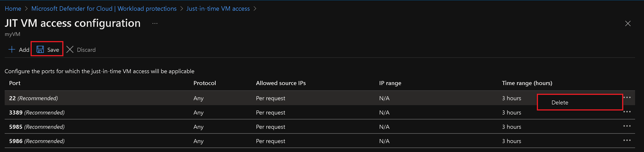Open the ellipsis menu on port 22 row
644x152 pixels.
coord(627,98)
